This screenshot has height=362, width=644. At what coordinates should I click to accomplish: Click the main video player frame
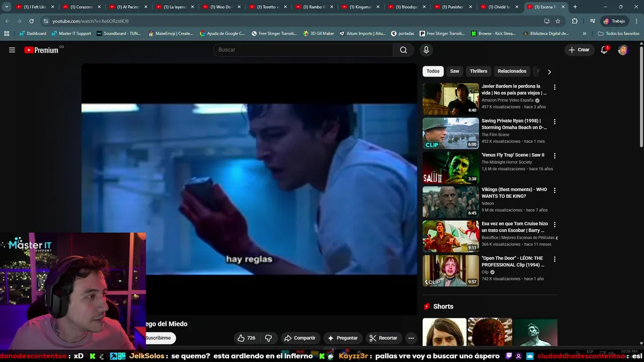point(249,189)
